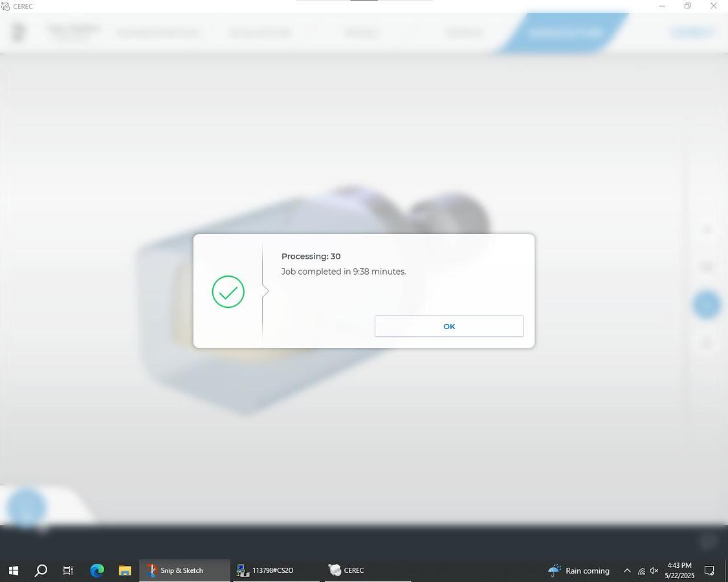The height and width of the screenshot is (582, 728).
Task: Click the blue round tool icon on right sidebar
Action: pyautogui.click(x=707, y=304)
